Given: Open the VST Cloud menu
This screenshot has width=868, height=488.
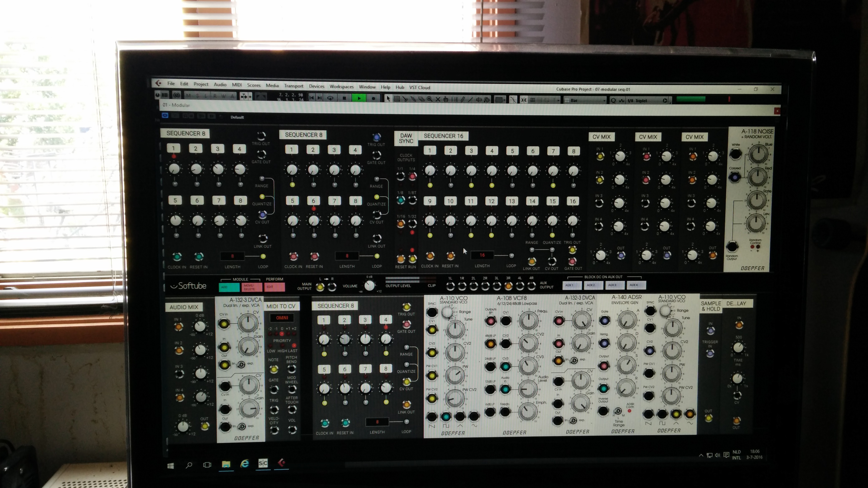Looking at the screenshot, I should (x=420, y=88).
